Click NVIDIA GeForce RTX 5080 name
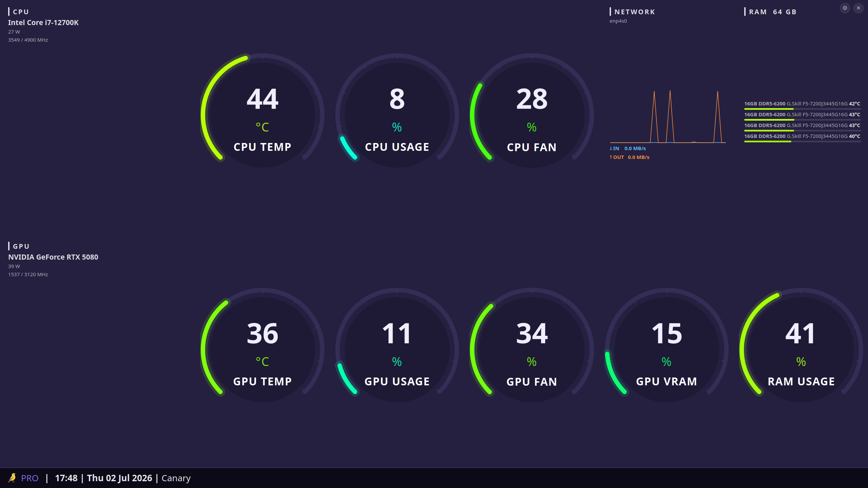Viewport: 868px width, 488px height. click(53, 257)
